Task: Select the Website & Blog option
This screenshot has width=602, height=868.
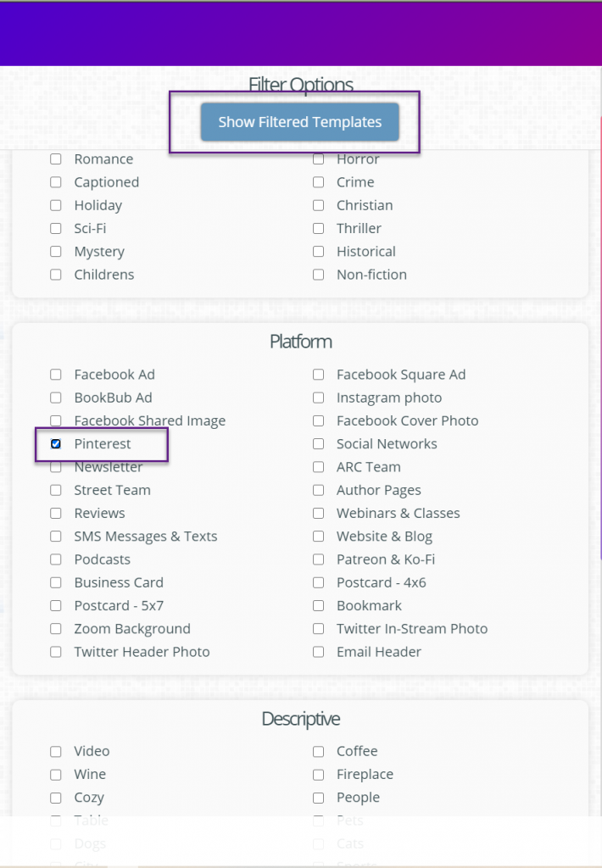Action: coord(318,536)
